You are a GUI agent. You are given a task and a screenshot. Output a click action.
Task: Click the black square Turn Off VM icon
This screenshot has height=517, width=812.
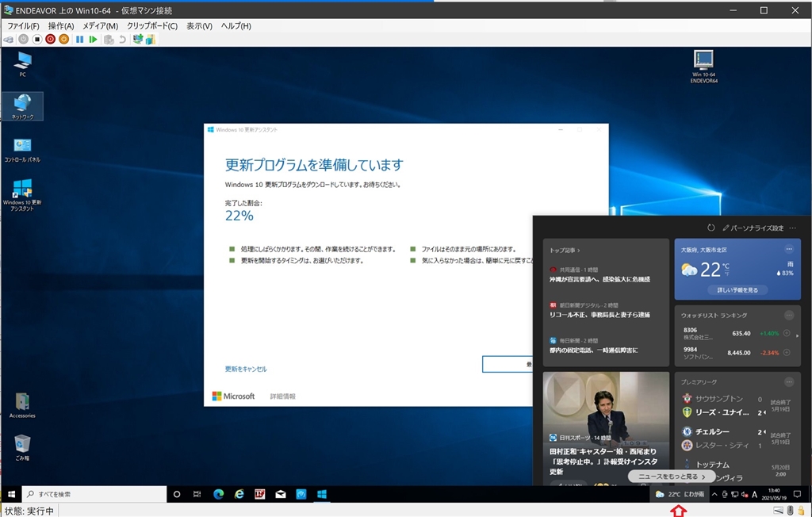pos(36,40)
